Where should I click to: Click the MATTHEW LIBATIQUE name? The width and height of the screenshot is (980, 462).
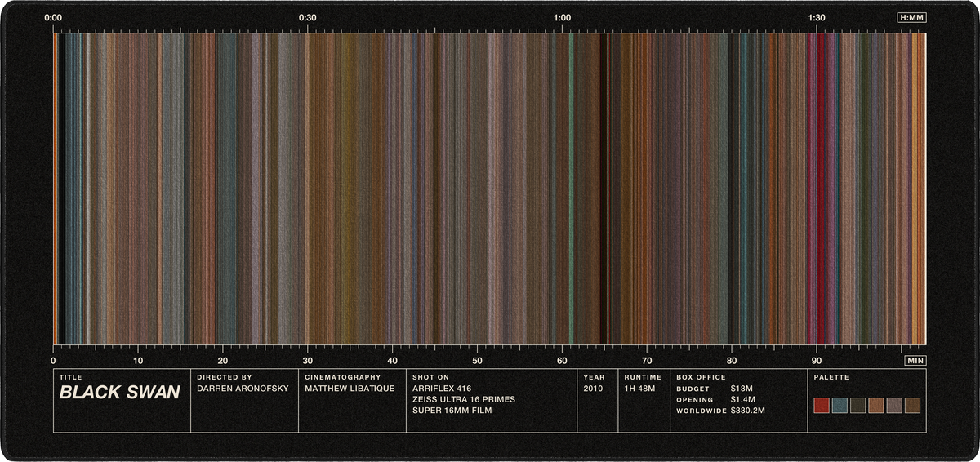[x=351, y=389]
